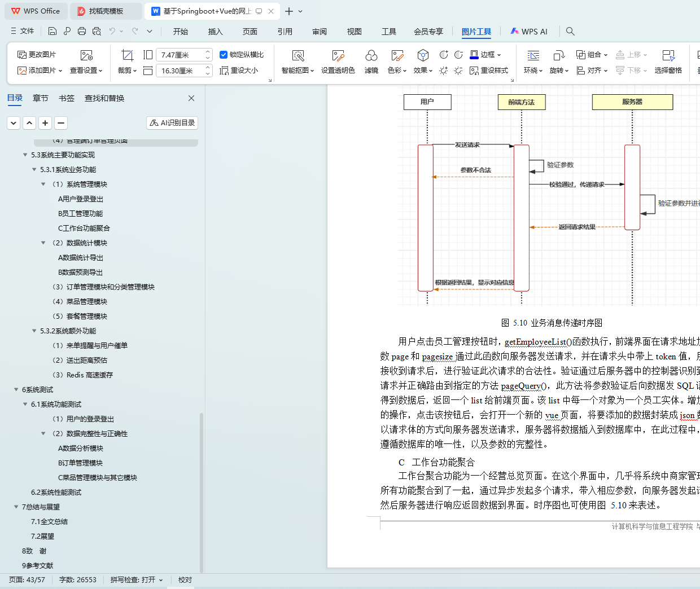Open the 滤镜 filter tool
Viewport: 700px width, 589px height.
(x=371, y=62)
